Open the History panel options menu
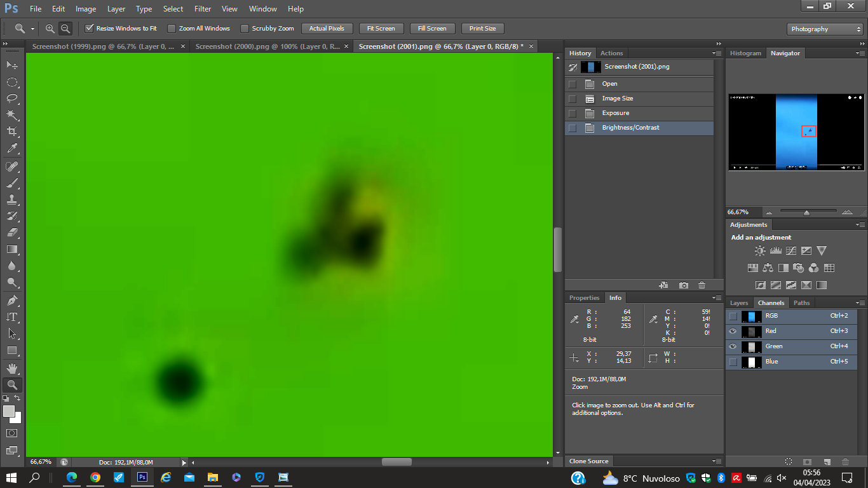 pos(717,53)
